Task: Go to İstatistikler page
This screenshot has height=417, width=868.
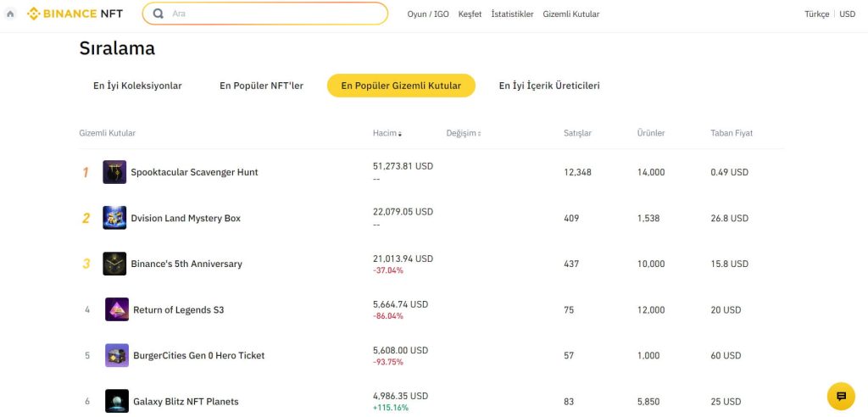Action: (x=512, y=14)
